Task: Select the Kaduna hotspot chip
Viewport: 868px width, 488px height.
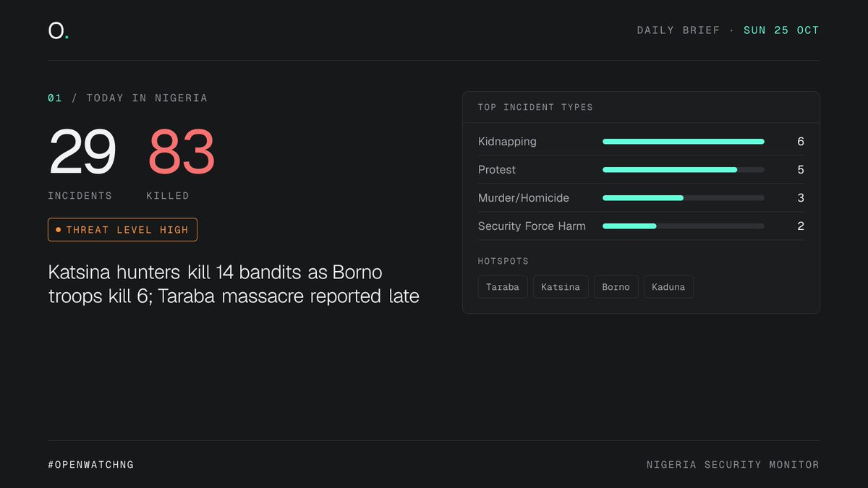Action: [668, 287]
